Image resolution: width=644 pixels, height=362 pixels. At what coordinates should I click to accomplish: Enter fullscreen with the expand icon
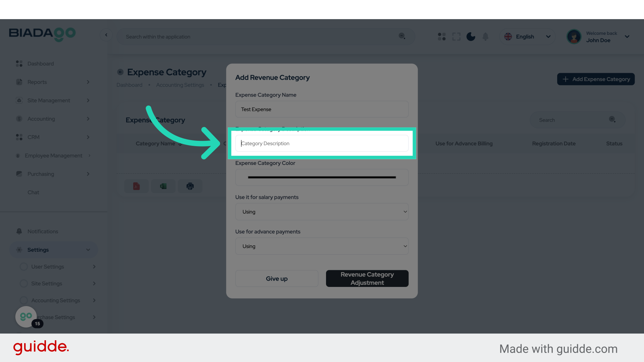[x=456, y=37]
